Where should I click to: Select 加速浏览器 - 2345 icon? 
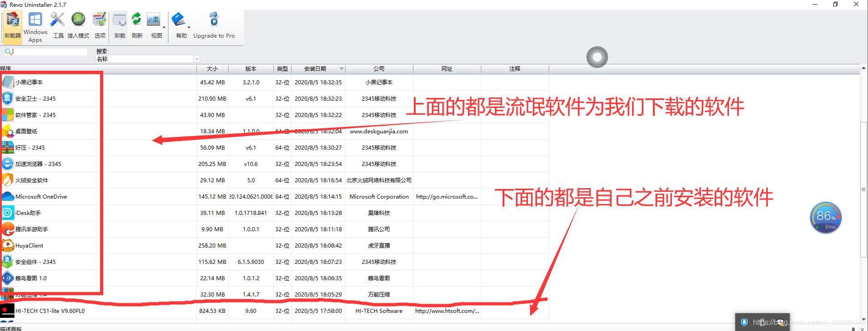point(8,164)
